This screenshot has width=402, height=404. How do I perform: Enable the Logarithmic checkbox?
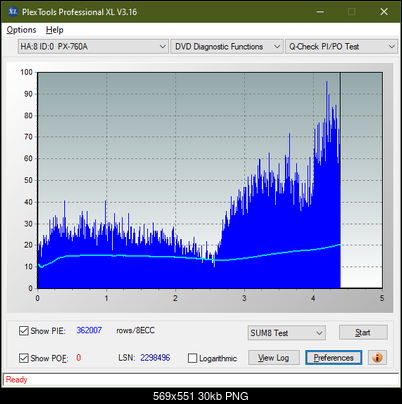click(x=192, y=358)
